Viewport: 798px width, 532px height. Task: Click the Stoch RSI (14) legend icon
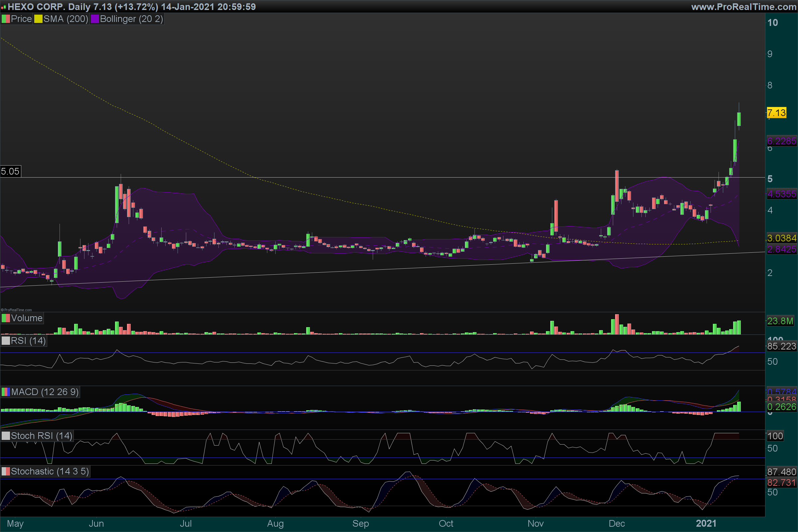click(x=6, y=436)
